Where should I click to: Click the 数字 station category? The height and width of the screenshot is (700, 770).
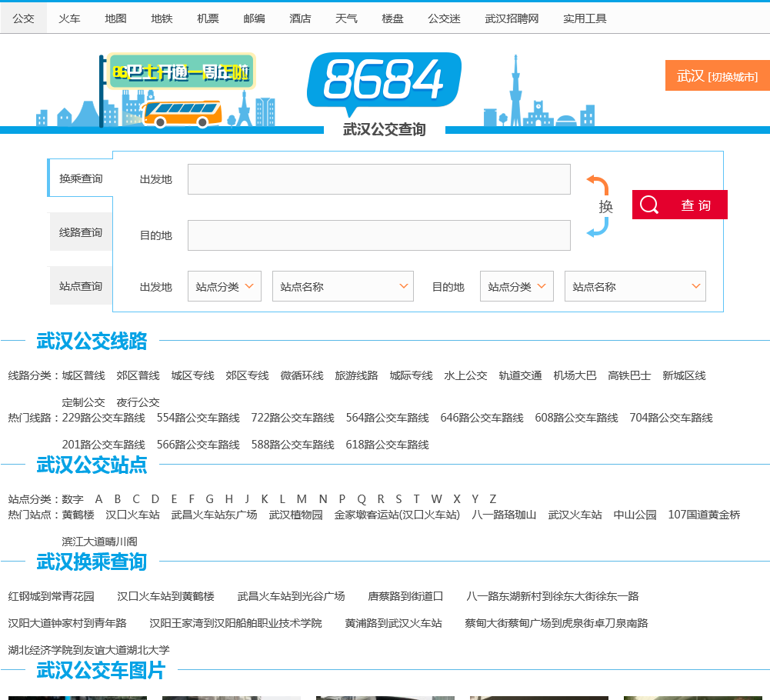click(x=72, y=499)
